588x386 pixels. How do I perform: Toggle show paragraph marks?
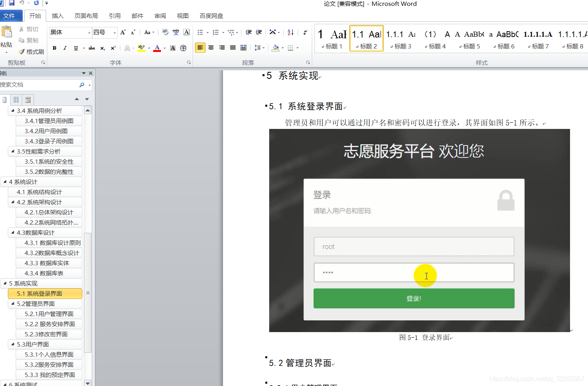(305, 32)
